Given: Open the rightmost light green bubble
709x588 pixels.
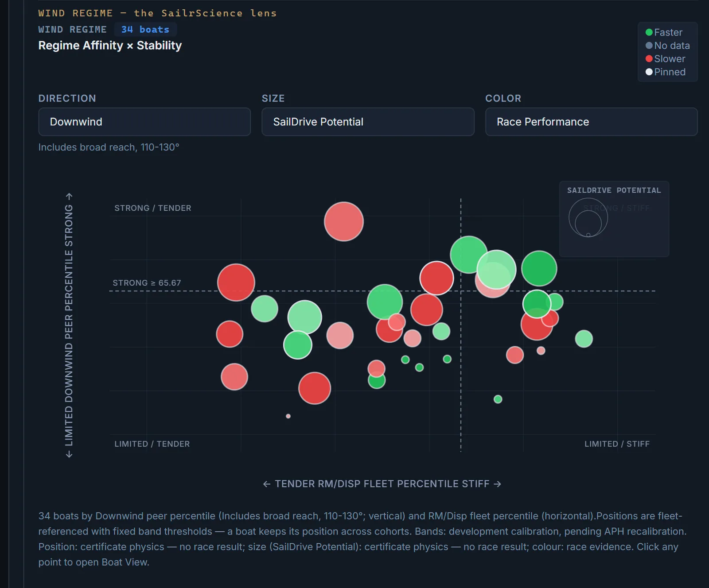Looking at the screenshot, I should (x=584, y=339).
